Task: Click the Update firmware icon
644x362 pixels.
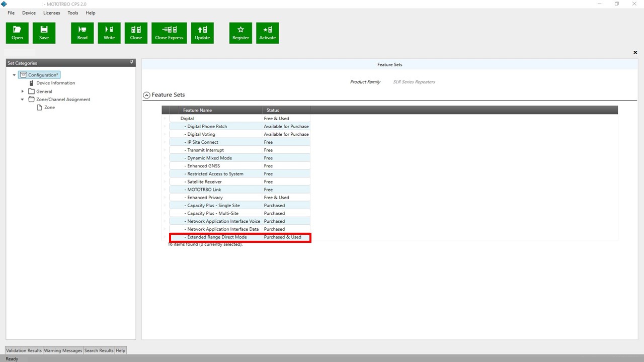Action: (x=202, y=32)
